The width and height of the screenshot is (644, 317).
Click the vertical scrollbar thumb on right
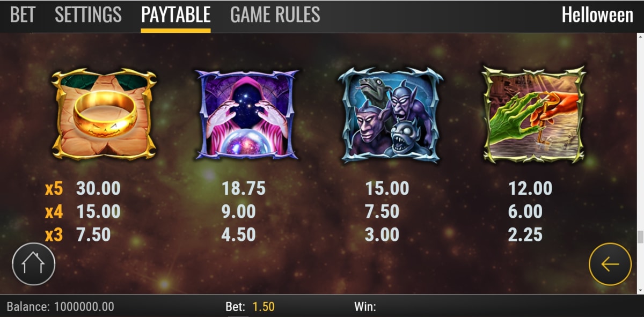click(x=640, y=237)
